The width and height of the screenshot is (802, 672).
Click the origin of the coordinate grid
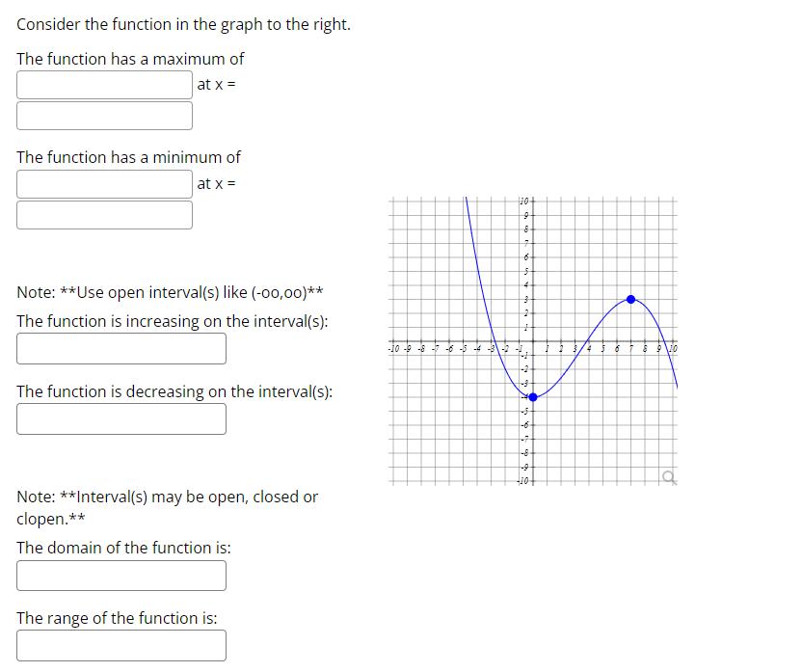533,340
